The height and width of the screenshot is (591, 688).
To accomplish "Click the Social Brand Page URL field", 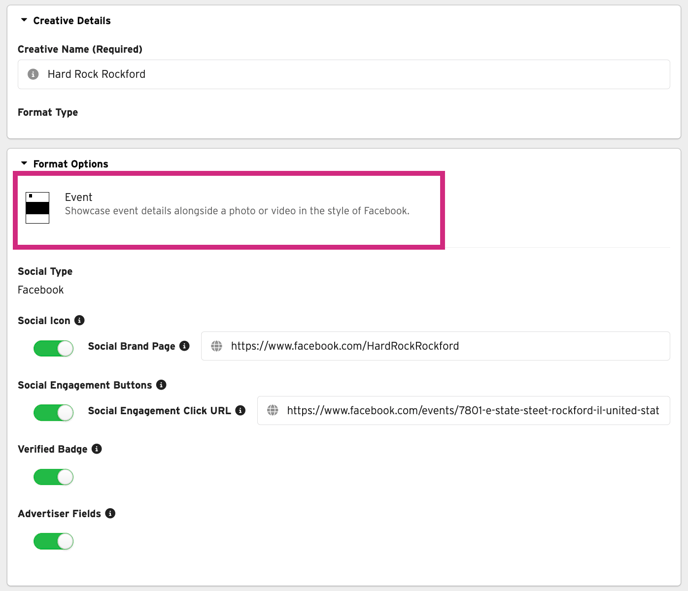I will point(435,346).
